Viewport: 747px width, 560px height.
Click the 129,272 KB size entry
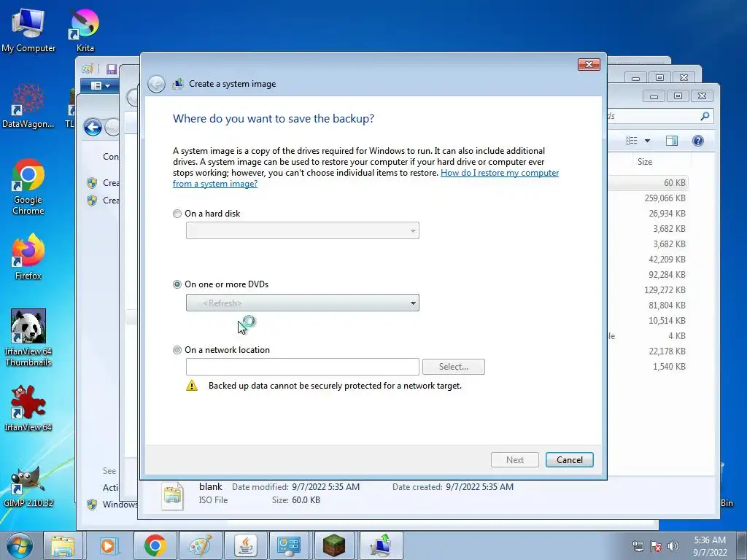point(665,290)
